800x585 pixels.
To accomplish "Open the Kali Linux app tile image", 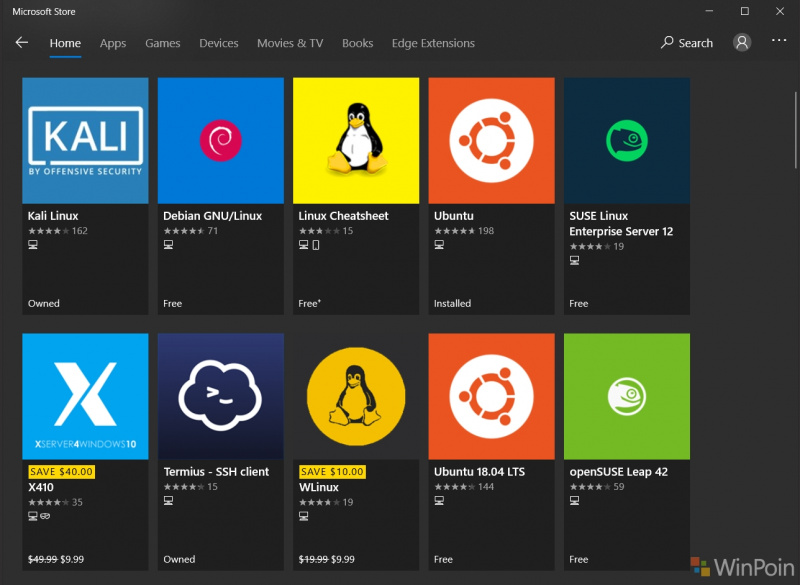I will (85, 141).
